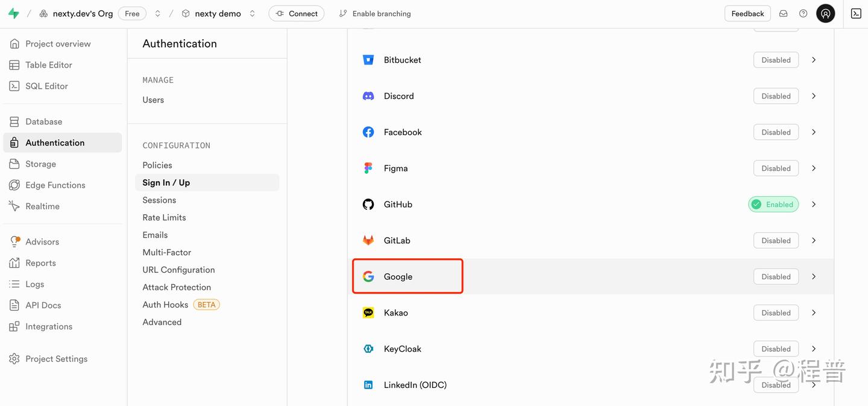
Task: Click the help question mark icon
Action: coord(803,13)
